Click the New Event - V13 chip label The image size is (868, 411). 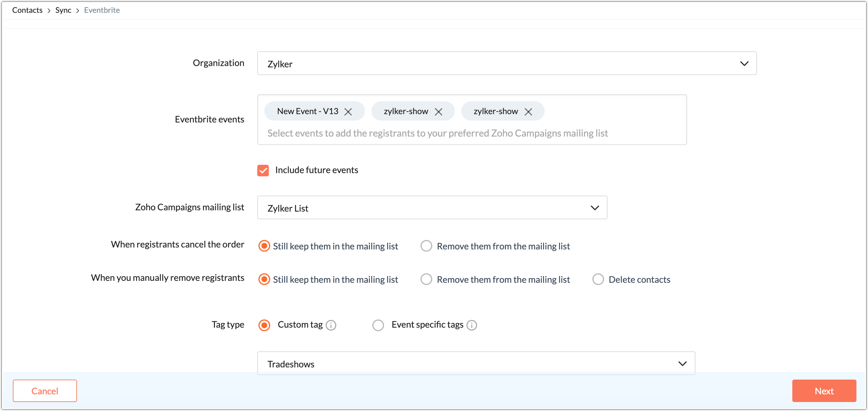pos(308,111)
